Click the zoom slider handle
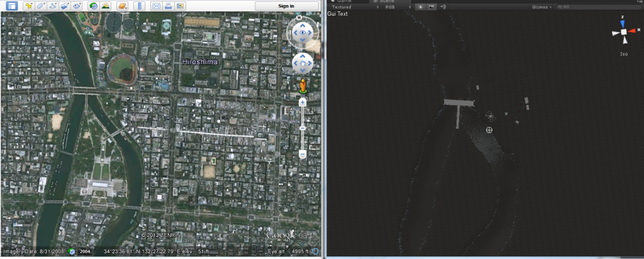The width and height of the screenshot is (644, 259). pyautogui.click(x=303, y=128)
